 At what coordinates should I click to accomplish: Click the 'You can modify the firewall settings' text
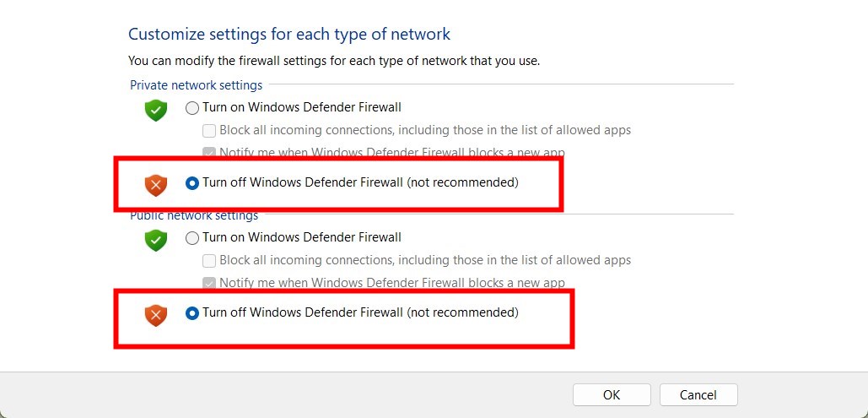[x=333, y=61]
